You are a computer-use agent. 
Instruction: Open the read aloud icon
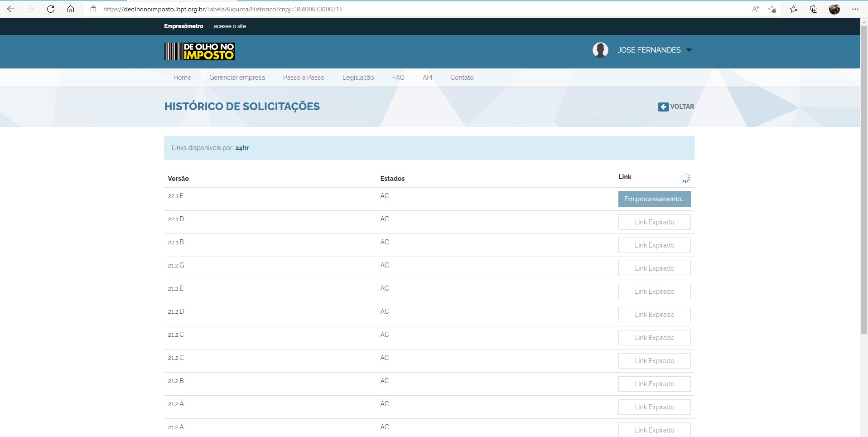(x=756, y=9)
